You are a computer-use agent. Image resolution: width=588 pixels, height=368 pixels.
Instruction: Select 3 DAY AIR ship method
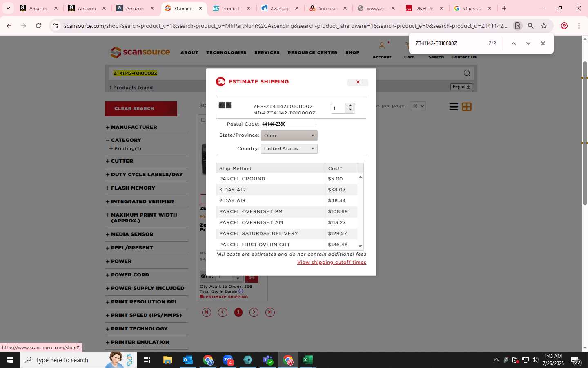coord(287,190)
